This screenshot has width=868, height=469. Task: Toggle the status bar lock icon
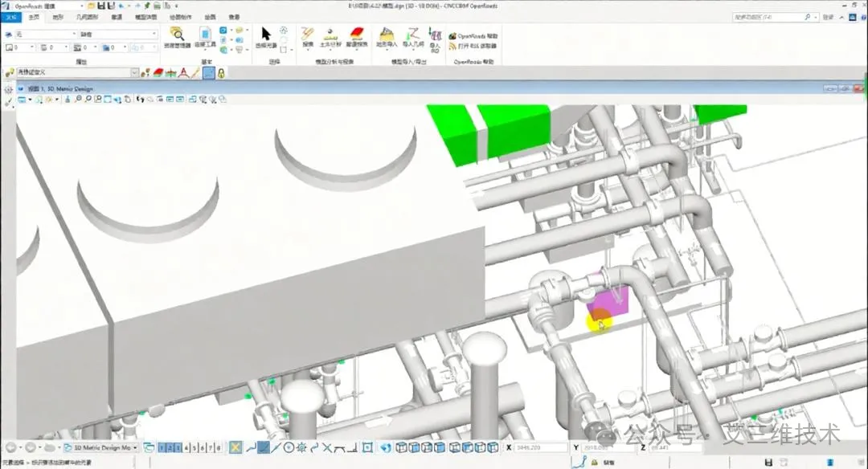[x=594, y=463]
